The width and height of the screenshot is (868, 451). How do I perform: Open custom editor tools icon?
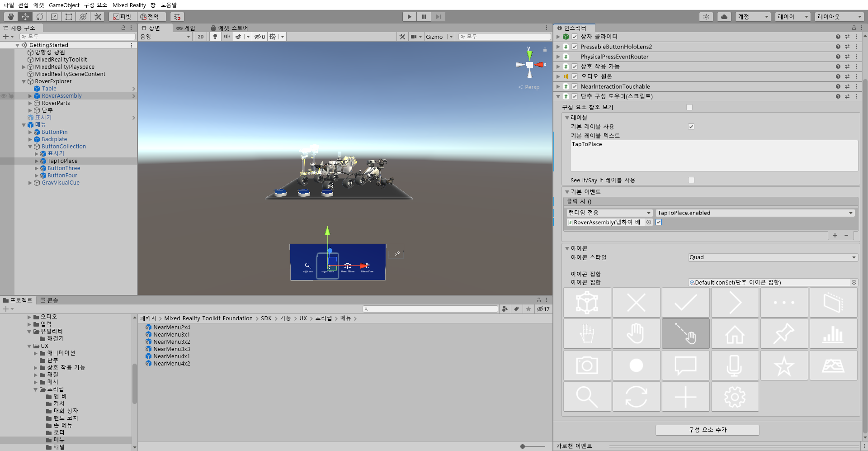pos(98,17)
